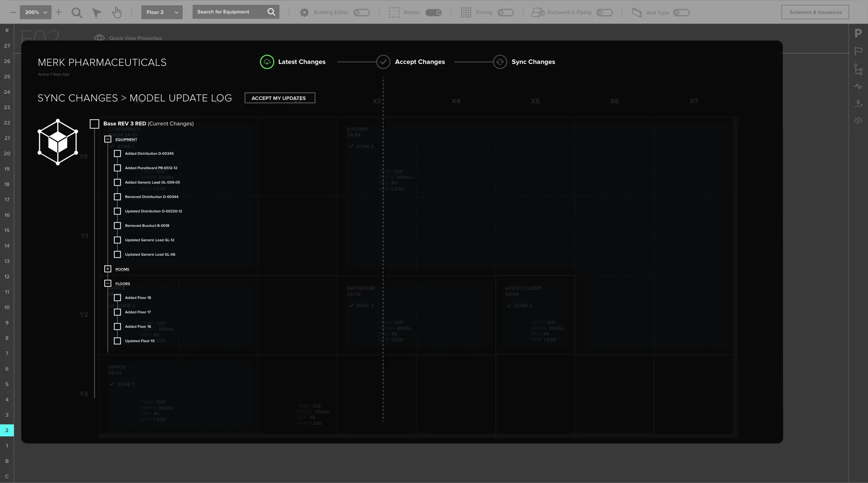Image resolution: width=868 pixels, height=483 pixels.
Task: Click the pulse activity icon in sidebar
Action: [x=858, y=87]
